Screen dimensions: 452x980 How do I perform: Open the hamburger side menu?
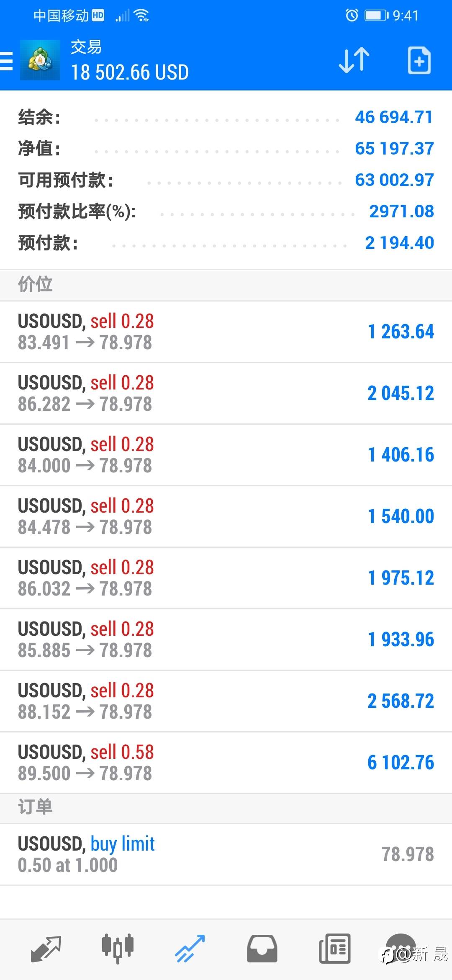(x=7, y=61)
